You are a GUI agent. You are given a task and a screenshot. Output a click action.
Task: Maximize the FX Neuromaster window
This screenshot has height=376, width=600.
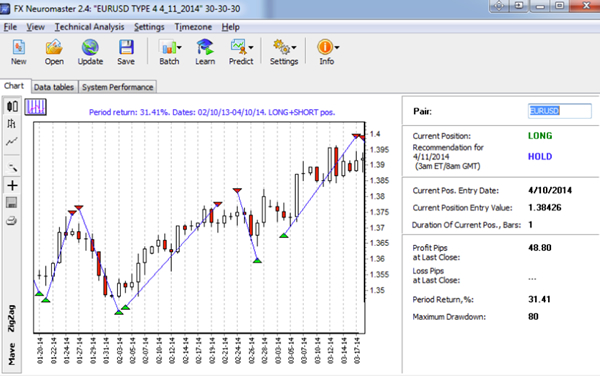[559, 6]
